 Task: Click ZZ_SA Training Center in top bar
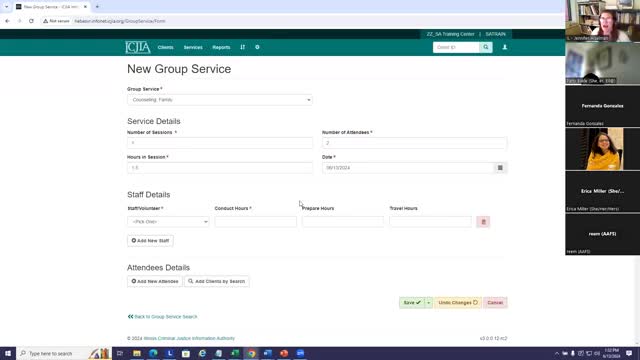(450, 34)
